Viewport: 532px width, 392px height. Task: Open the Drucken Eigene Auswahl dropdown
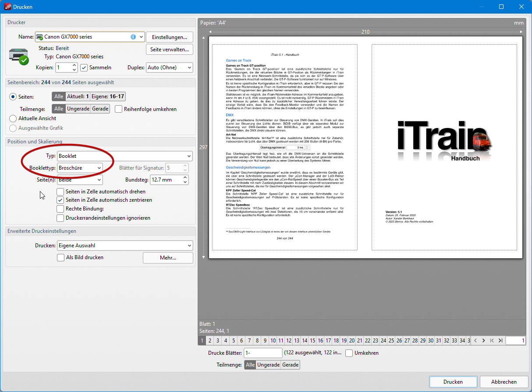(x=125, y=246)
